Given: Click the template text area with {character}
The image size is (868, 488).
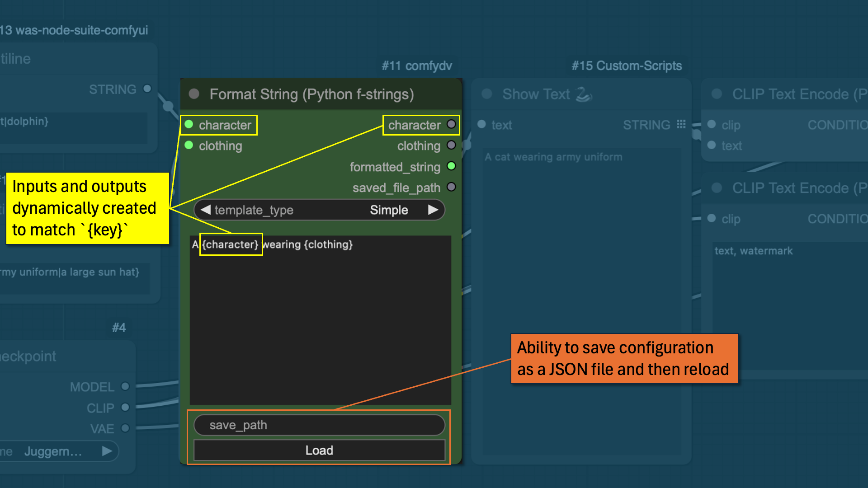Looking at the screenshot, I should [x=320, y=316].
